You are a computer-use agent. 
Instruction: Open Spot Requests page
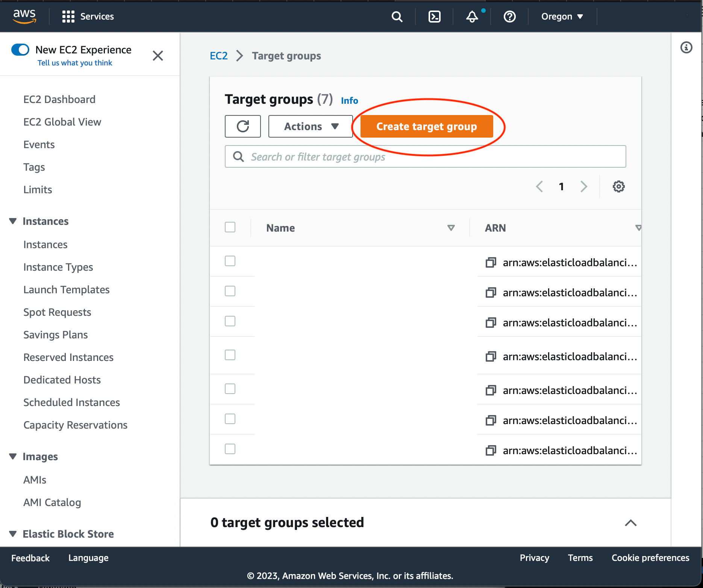57,312
